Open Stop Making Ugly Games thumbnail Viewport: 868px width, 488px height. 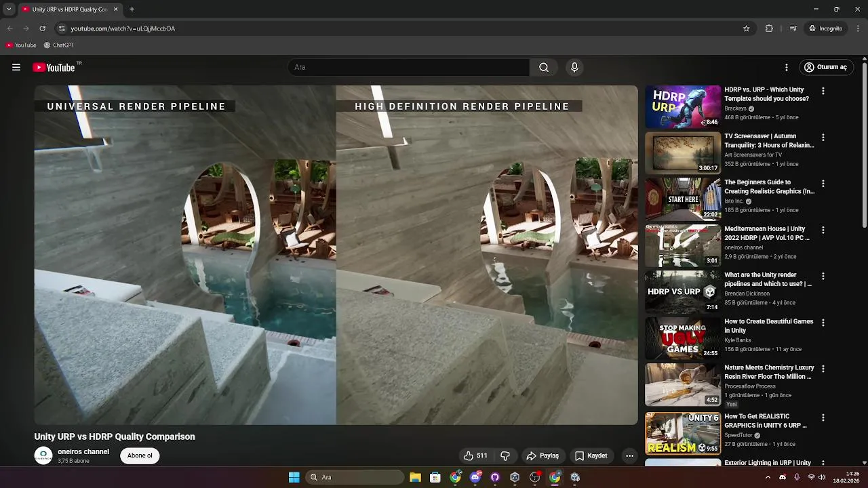tap(683, 338)
